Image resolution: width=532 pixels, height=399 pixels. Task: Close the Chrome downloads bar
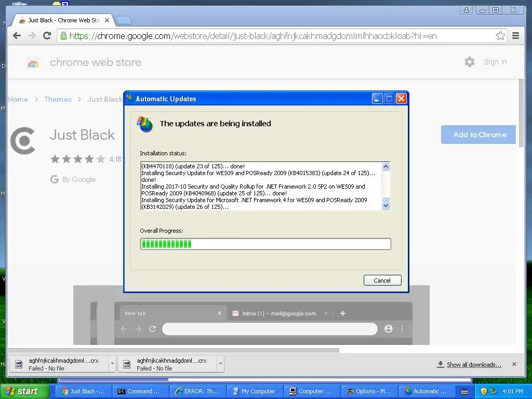coord(514,364)
